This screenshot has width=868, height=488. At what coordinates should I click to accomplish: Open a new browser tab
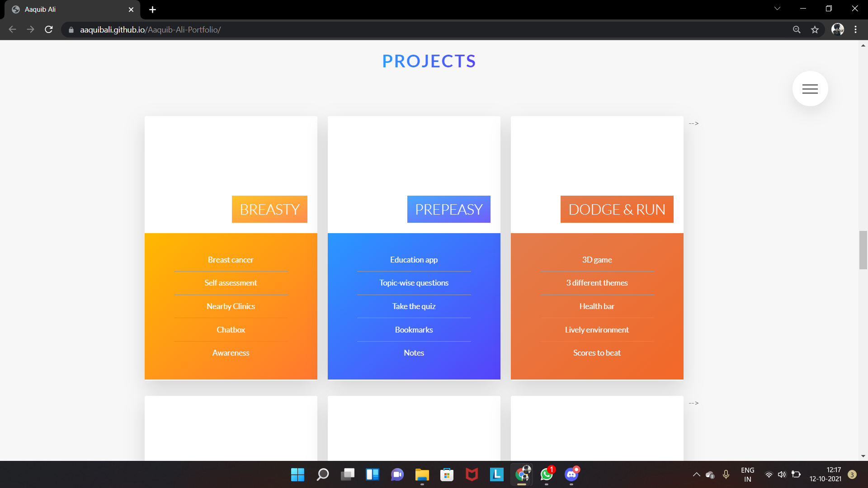pyautogui.click(x=152, y=9)
